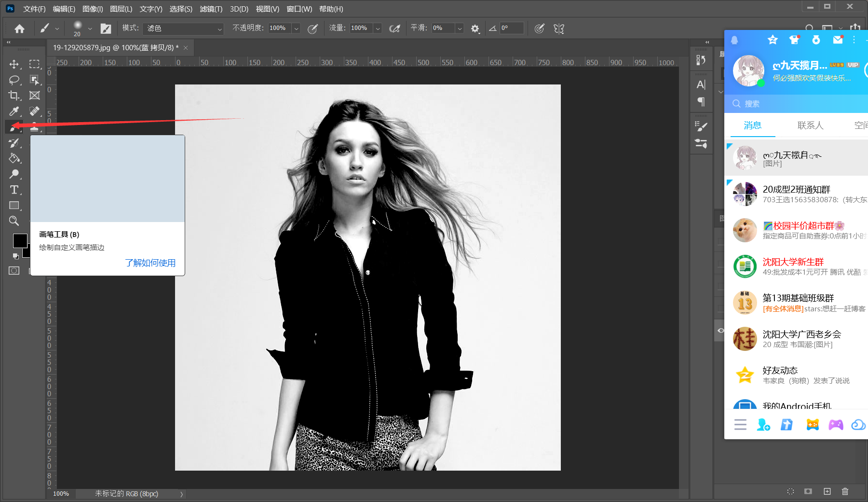Select the Eyedropper tool

point(14,112)
